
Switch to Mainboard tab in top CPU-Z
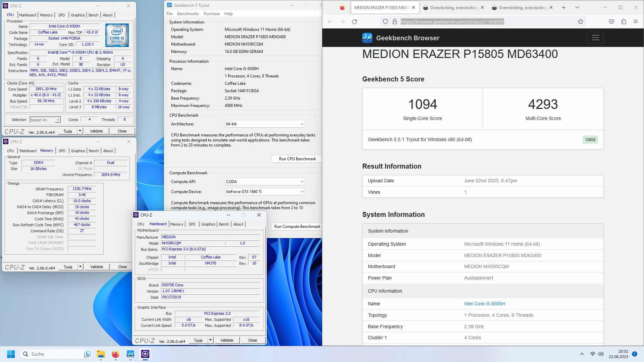[28, 15]
